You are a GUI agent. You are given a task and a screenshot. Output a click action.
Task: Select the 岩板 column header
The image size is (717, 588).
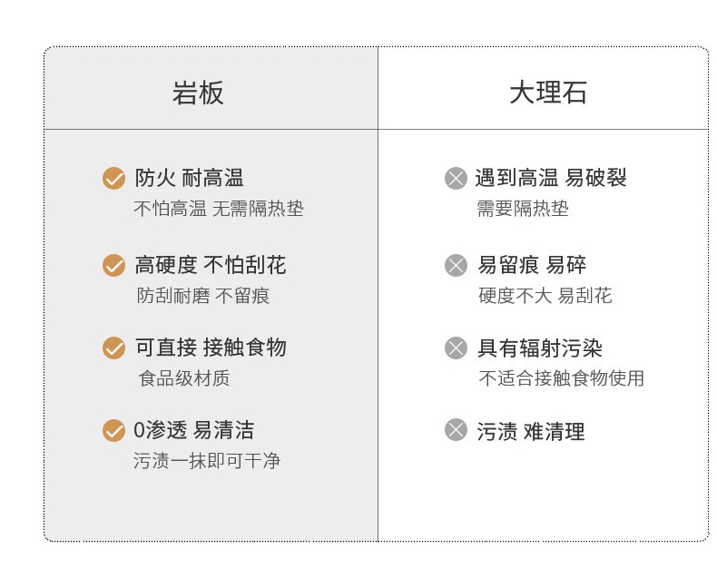(x=198, y=93)
